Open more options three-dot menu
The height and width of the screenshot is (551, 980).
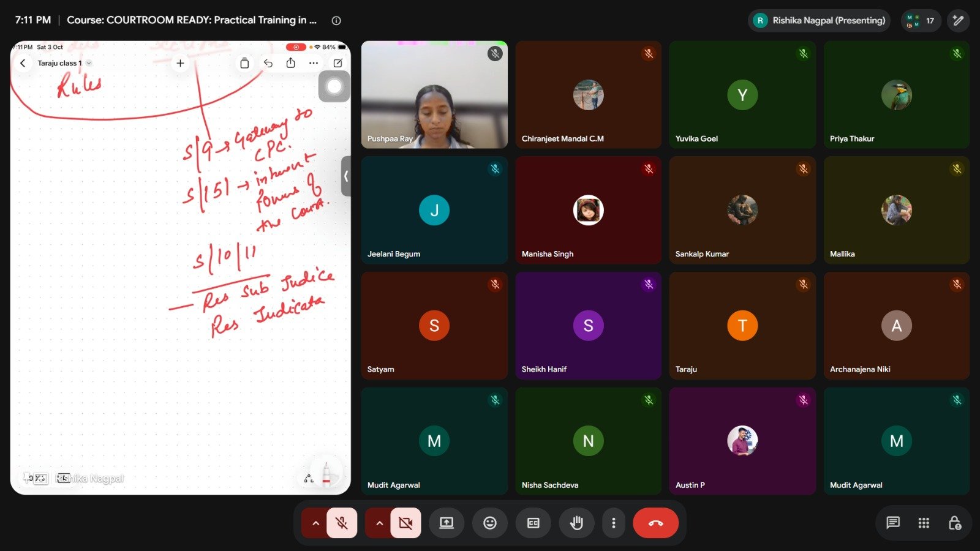(x=613, y=523)
